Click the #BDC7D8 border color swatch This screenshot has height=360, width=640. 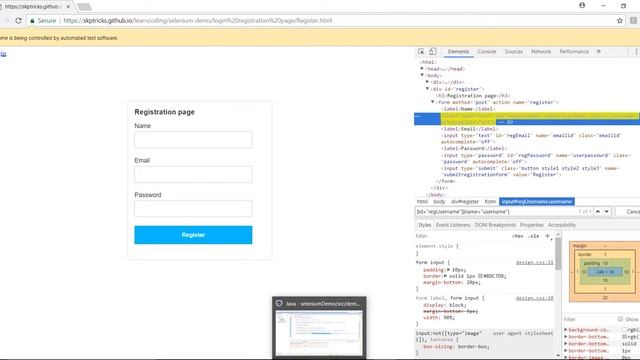pyautogui.click(x=480, y=276)
